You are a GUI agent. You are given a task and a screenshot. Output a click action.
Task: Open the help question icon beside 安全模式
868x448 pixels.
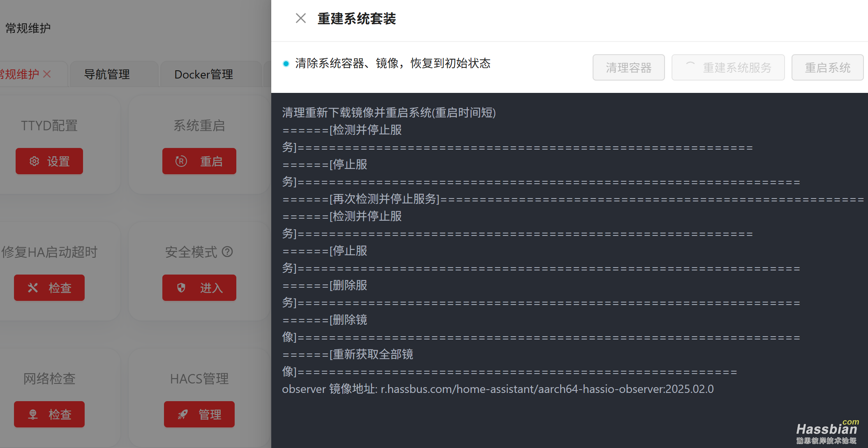point(227,252)
